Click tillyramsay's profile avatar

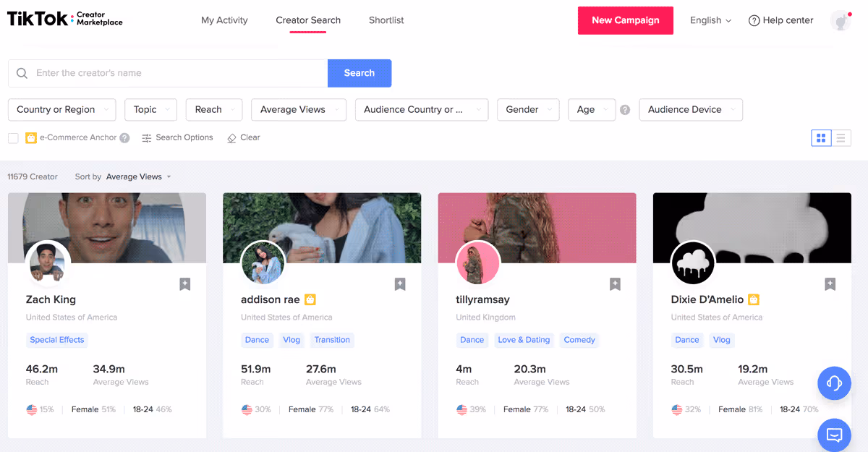[477, 263]
